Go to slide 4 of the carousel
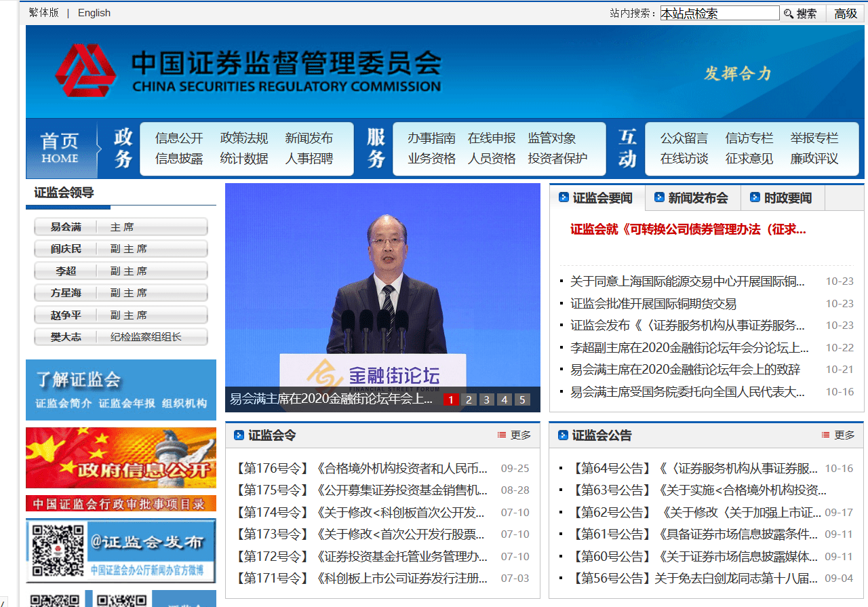The width and height of the screenshot is (868, 607). tap(504, 399)
